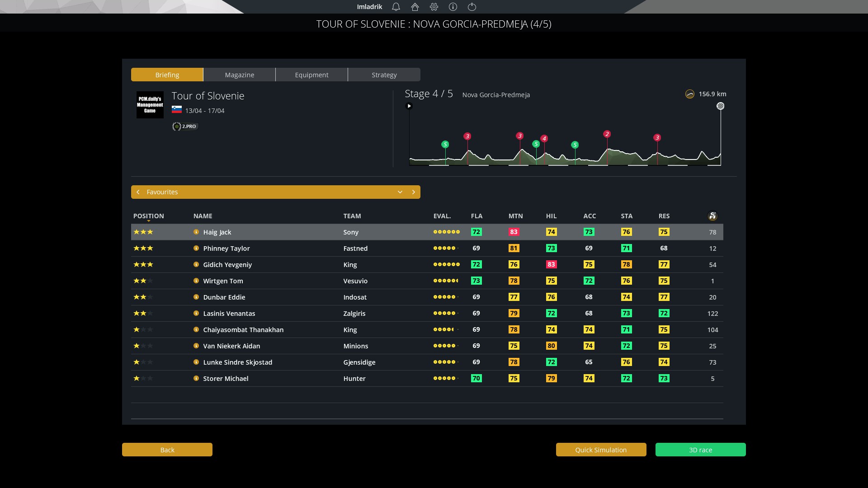Go to next list with right chevron
Image resolution: width=868 pixels, height=488 pixels.
click(x=413, y=192)
